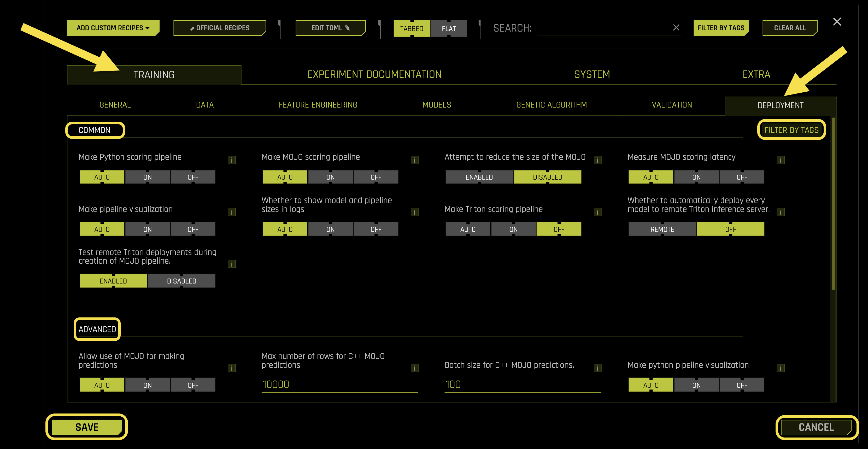Collapse the ADVANCED settings section

[97, 329]
